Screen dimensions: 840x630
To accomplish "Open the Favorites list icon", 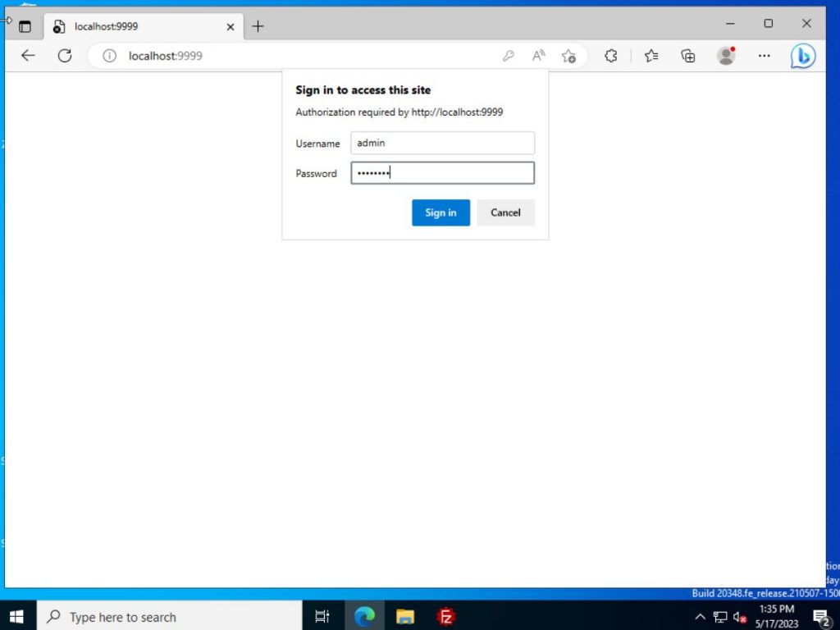I will tap(650, 56).
